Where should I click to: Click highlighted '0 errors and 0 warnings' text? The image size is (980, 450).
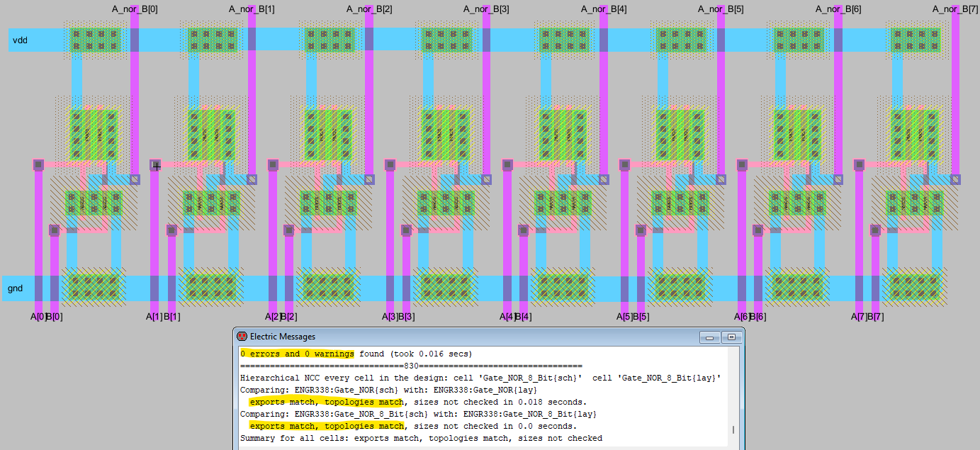(297, 354)
